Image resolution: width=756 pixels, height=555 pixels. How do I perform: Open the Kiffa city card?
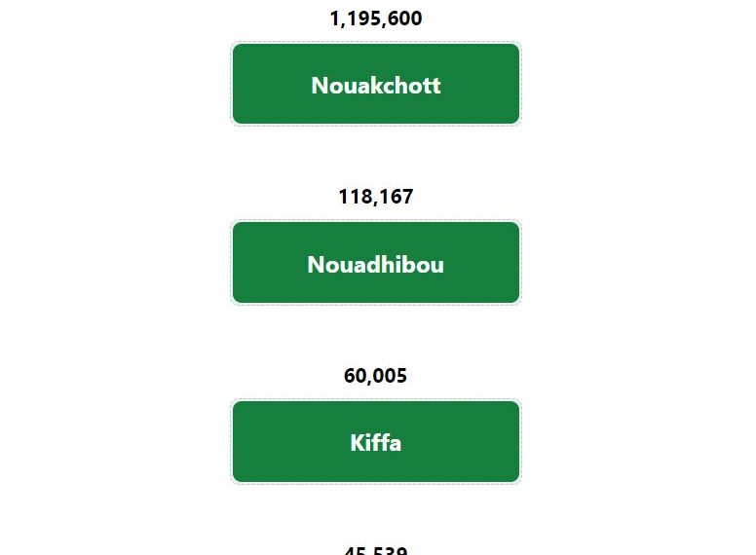pos(376,441)
